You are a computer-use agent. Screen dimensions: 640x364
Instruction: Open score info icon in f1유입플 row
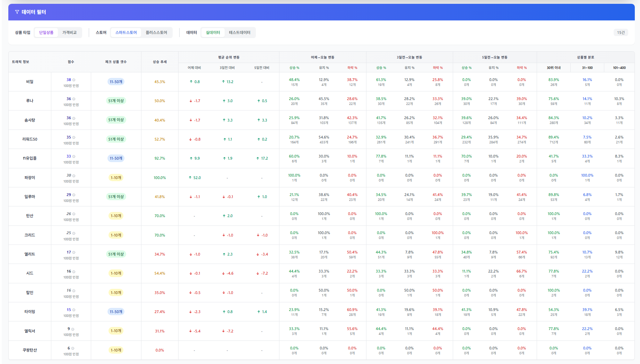tap(74, 157)
